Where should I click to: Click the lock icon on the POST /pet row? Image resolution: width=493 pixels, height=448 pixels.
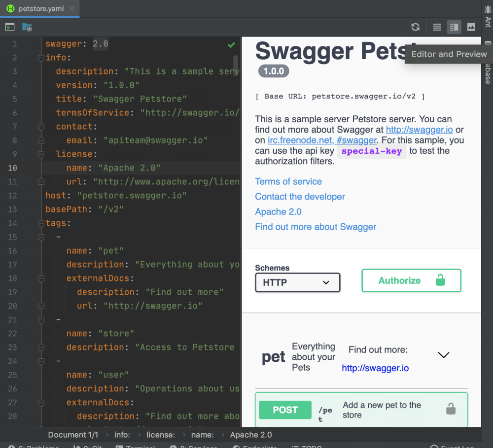(x=450, y=410)
